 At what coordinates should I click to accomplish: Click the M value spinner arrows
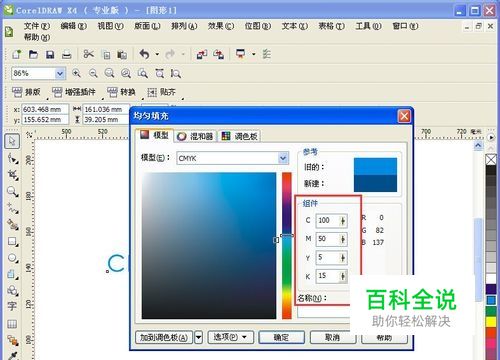[x=343, y=239]
